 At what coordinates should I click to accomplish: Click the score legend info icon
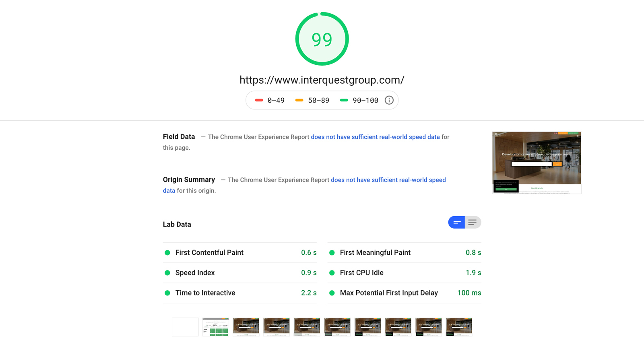[389, 100]
